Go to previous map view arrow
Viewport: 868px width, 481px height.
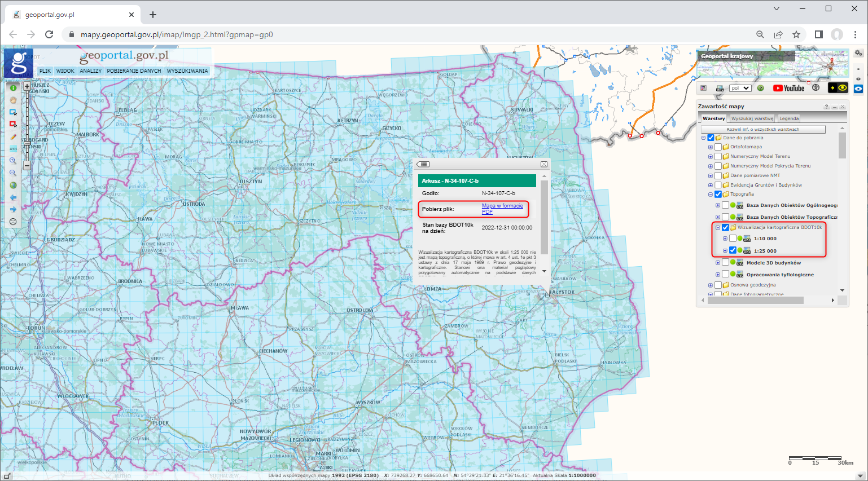[13, 197]
